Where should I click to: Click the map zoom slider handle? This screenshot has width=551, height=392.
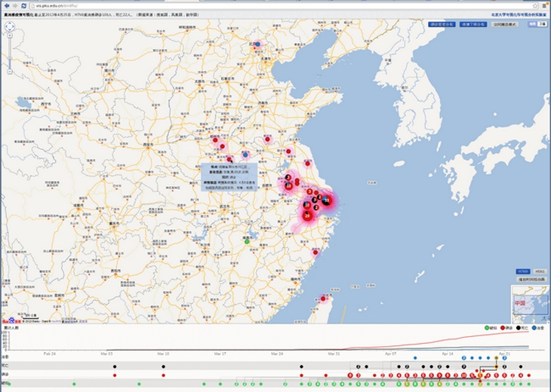click(x=10, y=58)
